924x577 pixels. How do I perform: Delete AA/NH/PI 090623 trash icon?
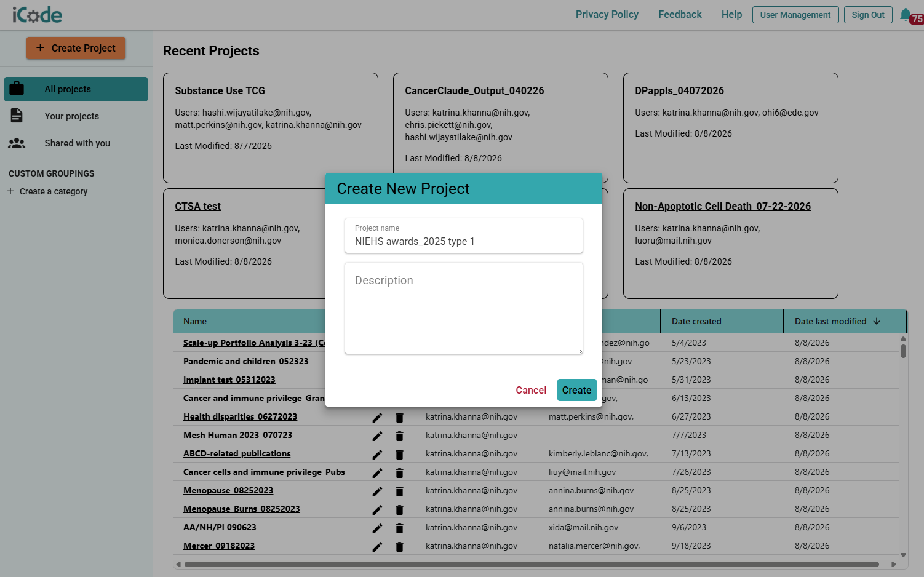pos(399,528)
